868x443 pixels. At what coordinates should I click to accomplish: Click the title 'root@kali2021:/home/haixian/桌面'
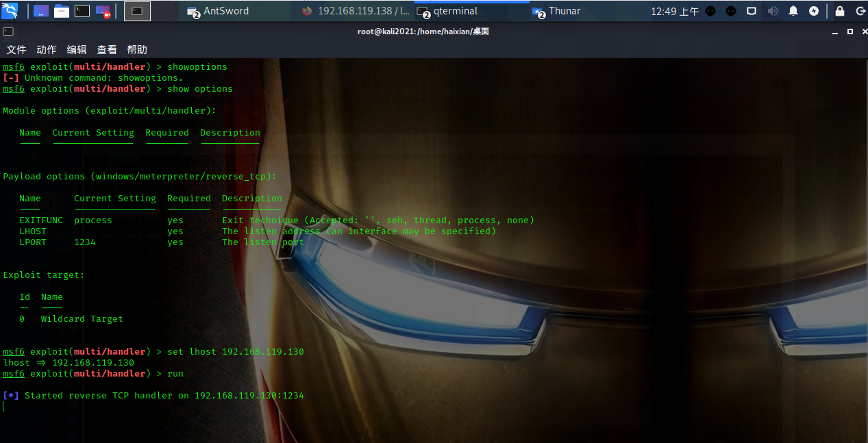[x=423, y=31]
